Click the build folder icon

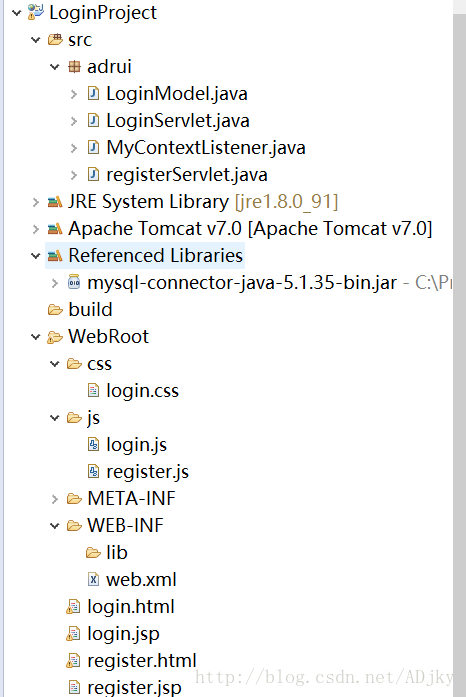[x=55, y=309]
